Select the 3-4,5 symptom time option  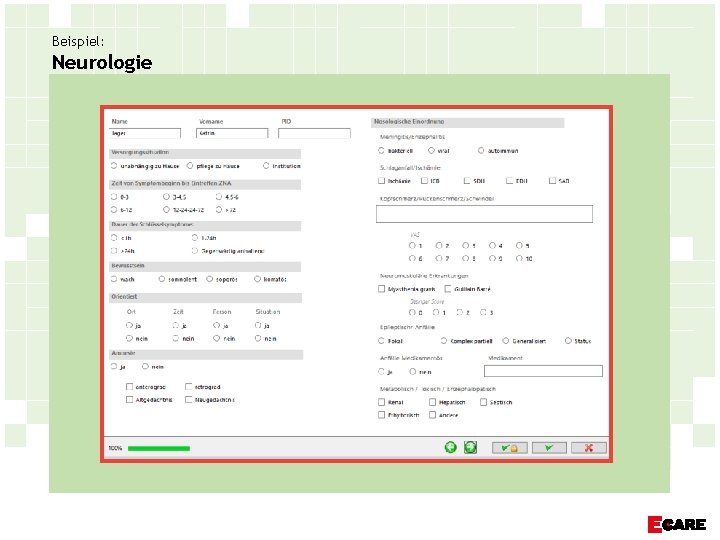coord(166,197)
